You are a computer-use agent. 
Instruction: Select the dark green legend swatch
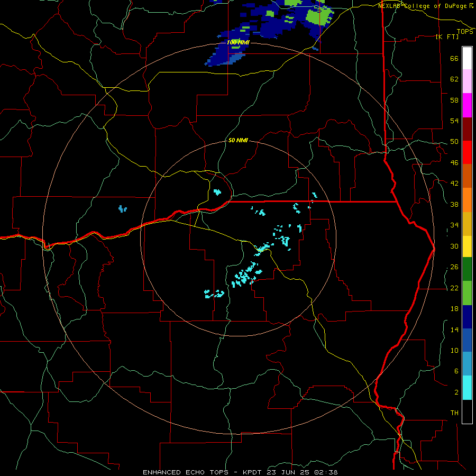pos(467,269)
